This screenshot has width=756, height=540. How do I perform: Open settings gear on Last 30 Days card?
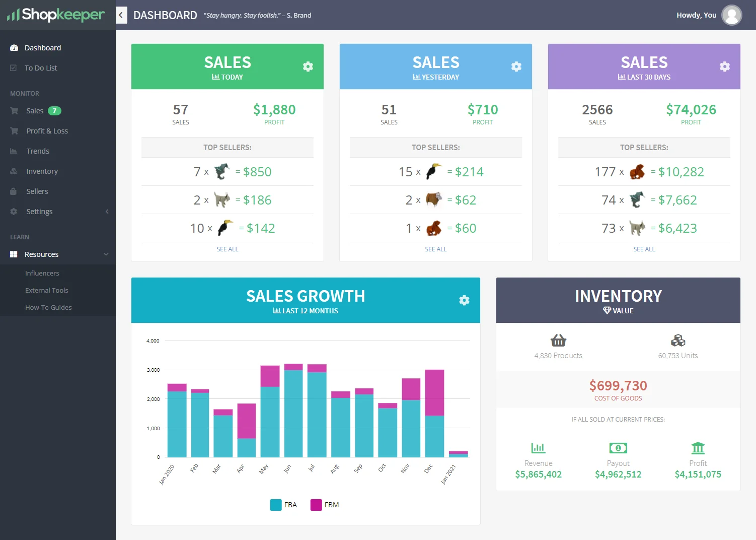(x=724, y=66)
